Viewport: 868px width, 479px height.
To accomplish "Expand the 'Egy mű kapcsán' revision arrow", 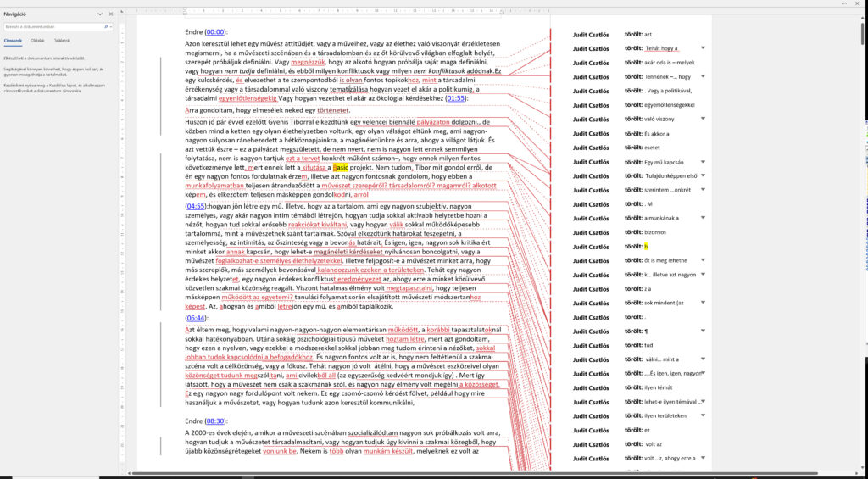I will pyautogui.click(x=703, y=162).
